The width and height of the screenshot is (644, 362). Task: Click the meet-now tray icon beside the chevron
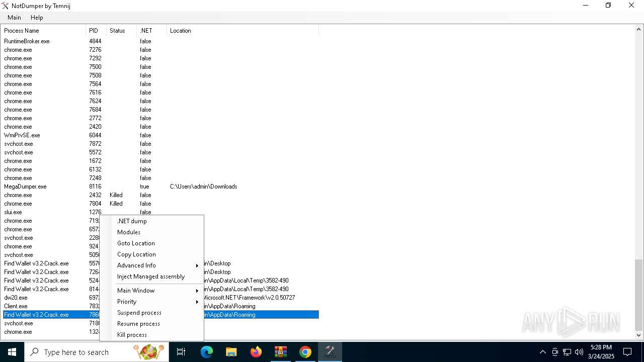[555, 352]
